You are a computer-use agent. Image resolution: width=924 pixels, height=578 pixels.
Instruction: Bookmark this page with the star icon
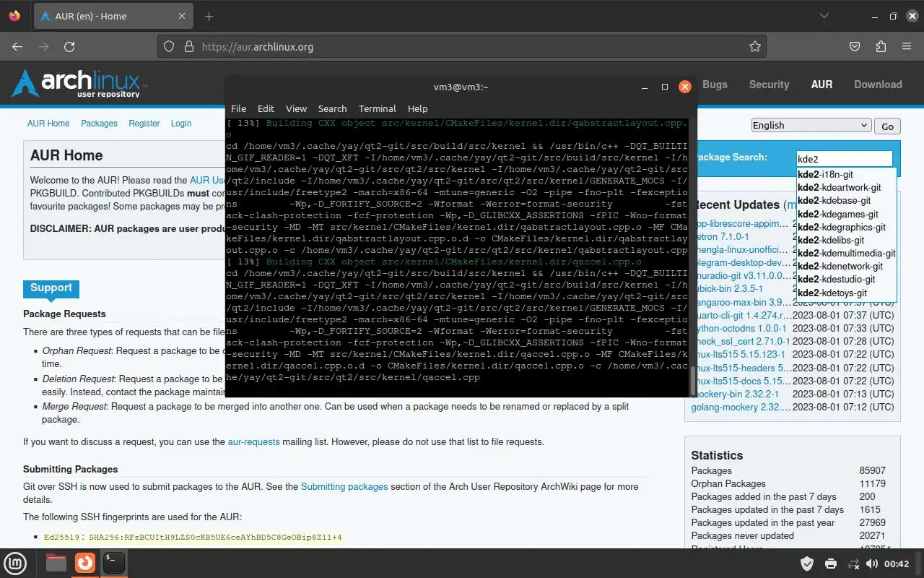[x=755, y=46]
